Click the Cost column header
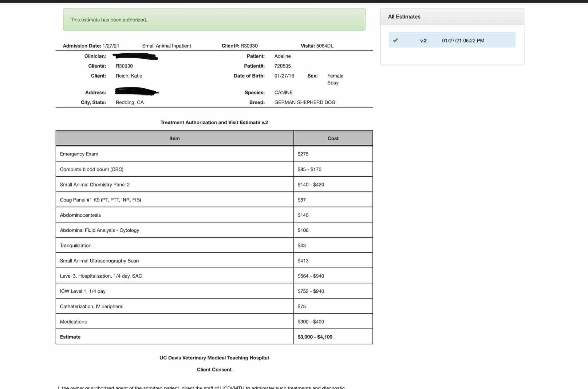 click(333, 138)
